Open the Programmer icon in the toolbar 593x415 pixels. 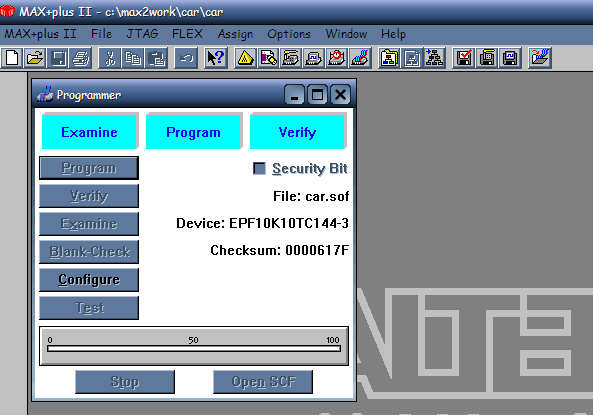coord(360,58)
